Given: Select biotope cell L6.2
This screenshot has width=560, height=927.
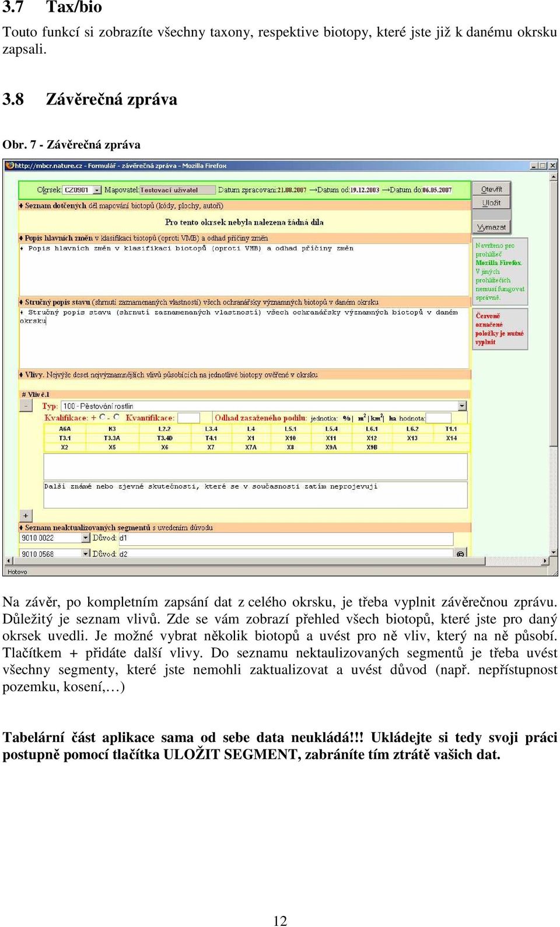Looking at the screenshot, I should tap(412, 429).
